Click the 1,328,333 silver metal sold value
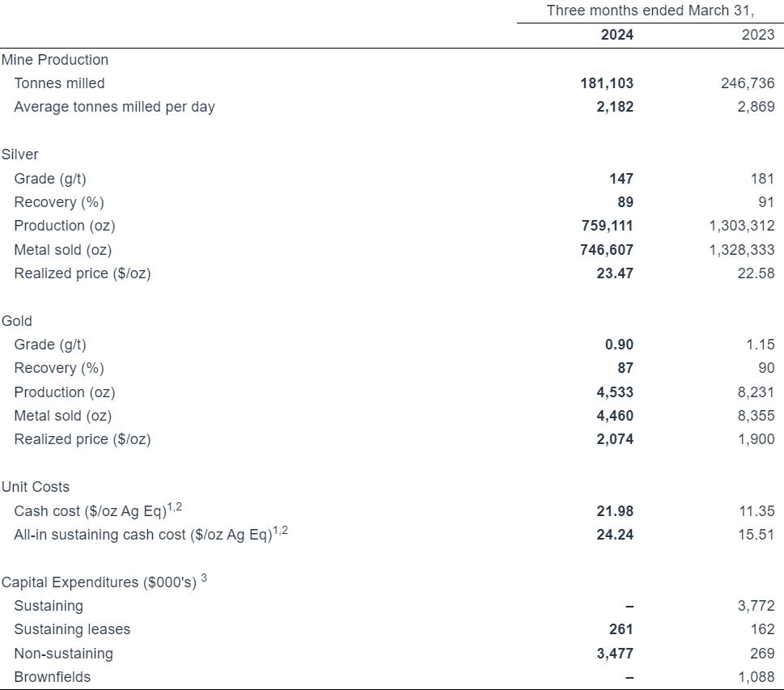Viewport: 784px width, 690px height. [x=741, y=250]
